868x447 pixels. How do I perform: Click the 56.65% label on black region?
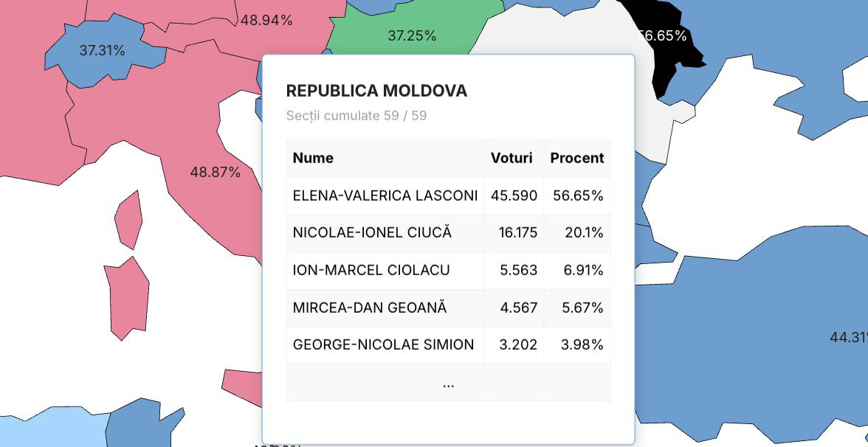click(661, 36)
